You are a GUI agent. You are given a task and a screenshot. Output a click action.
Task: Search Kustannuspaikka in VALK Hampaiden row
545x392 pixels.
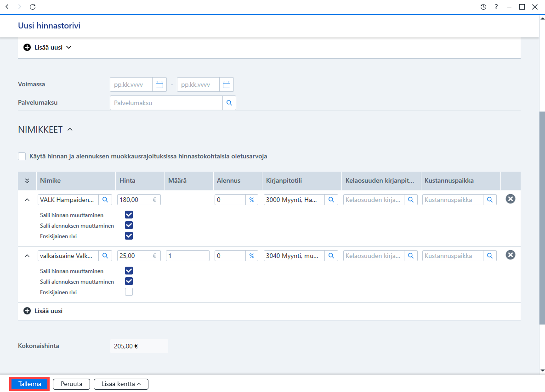tap(490, 200)
